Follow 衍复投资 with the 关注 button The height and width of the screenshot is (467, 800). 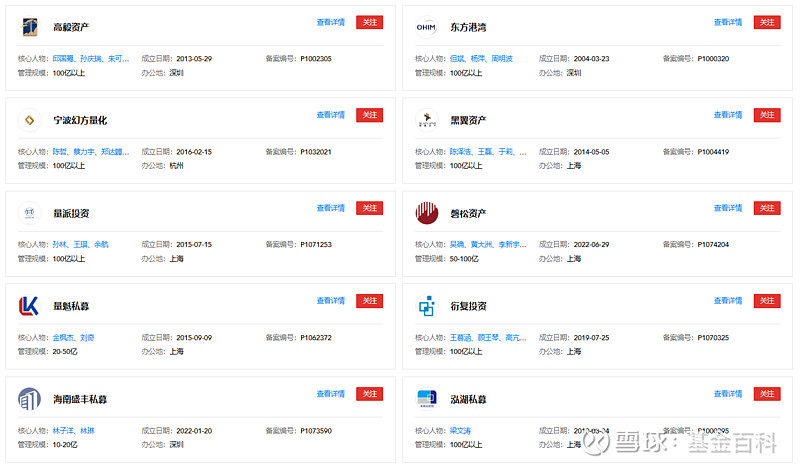[x=767, y=301]
